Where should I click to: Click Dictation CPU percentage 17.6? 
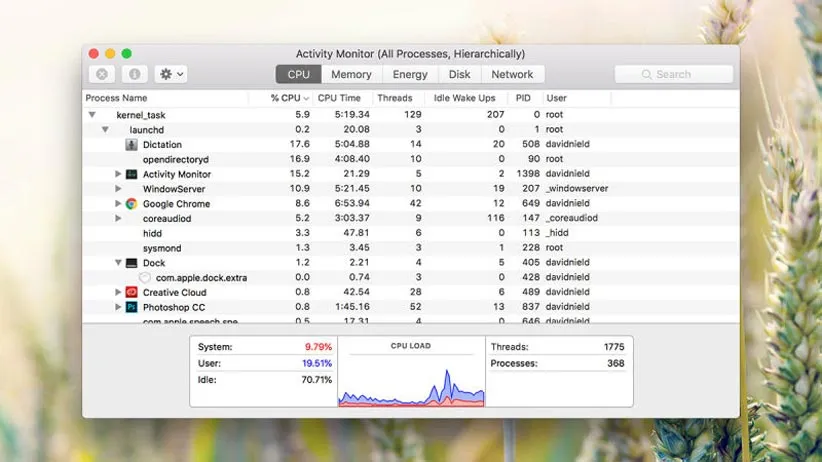pyautogui.click(x=299, y=144)
